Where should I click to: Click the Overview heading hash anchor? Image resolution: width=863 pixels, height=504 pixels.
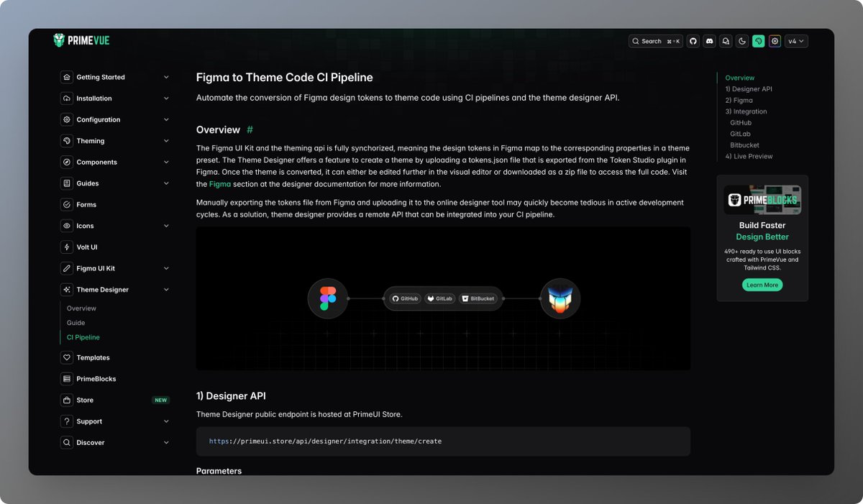[x=250, y=130]
